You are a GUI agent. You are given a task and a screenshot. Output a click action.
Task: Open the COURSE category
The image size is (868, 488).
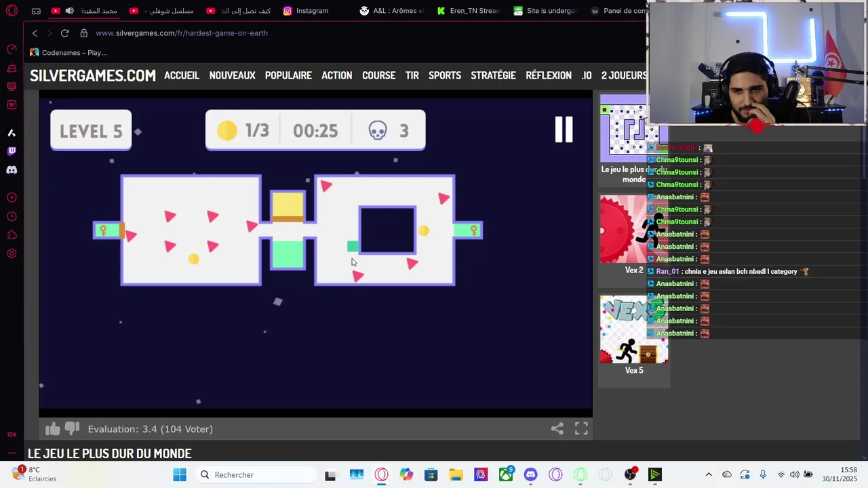tap(378, 75)
